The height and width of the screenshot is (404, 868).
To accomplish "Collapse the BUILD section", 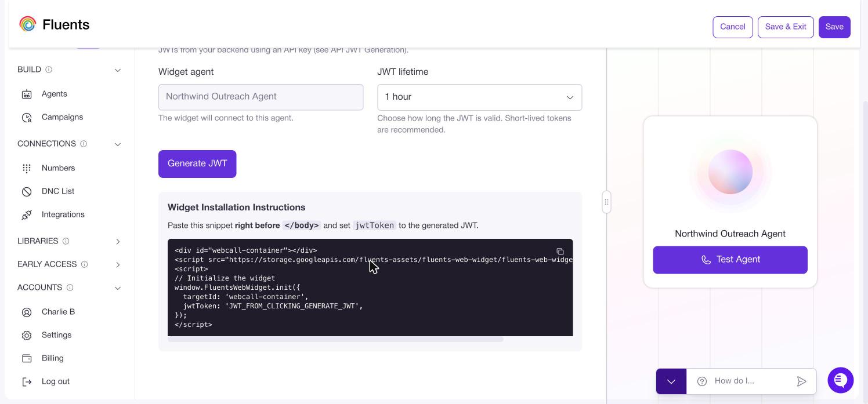I will (x=118, y=70).
